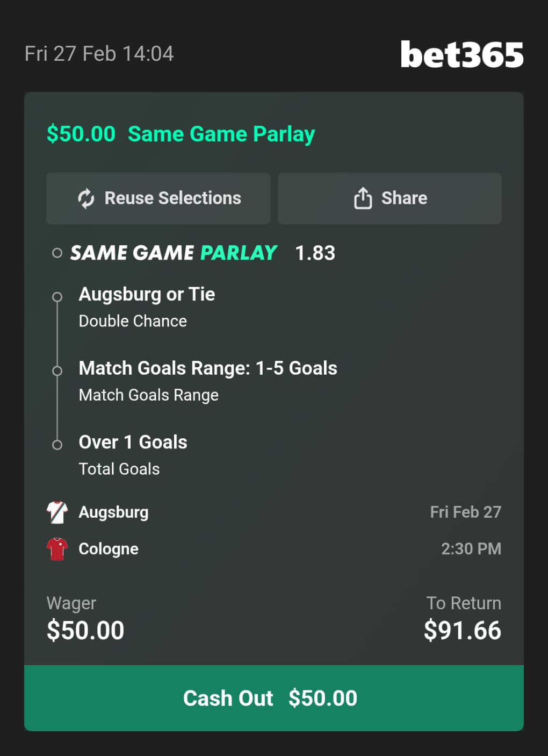The image size is (548, 756).
Task: Click circle marker beside Over 1 Goals
Action: click(57, 445)
